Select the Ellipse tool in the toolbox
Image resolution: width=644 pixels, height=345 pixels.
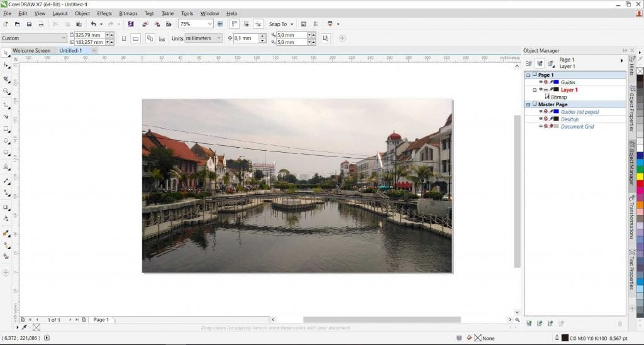(x=6, y=141)
